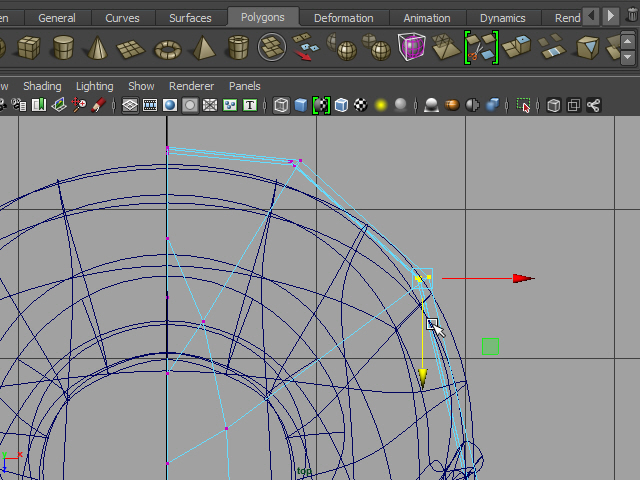Toggle smooth shade all mode
The width and height of the screenshot is (640, 480).
coord(301,105)
